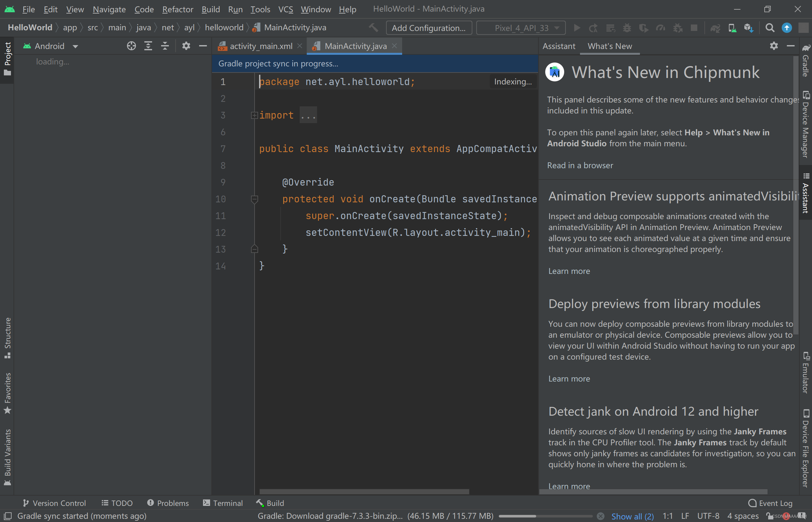Click the Add Configuration button
The height and width of the screenshot is (522, 812).
[429, 28]
